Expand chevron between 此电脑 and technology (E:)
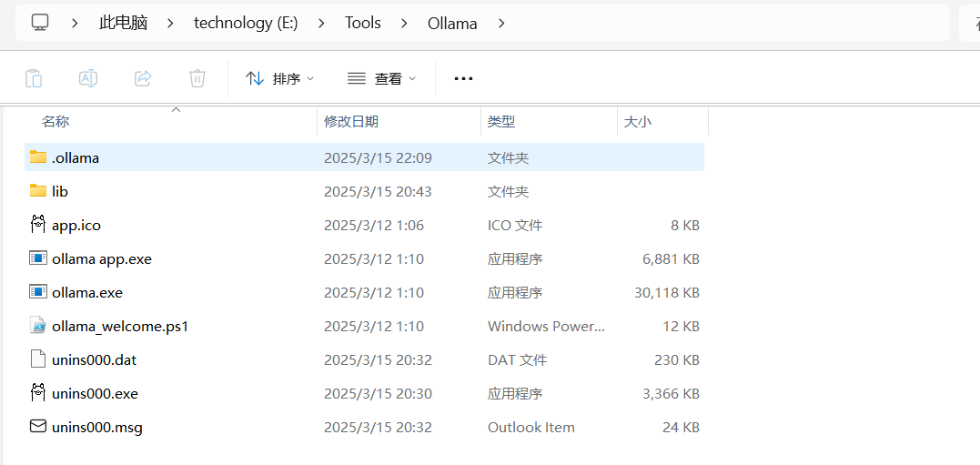Image resolution: width=980 pixels, height=465 pixels. coord(171,23)
